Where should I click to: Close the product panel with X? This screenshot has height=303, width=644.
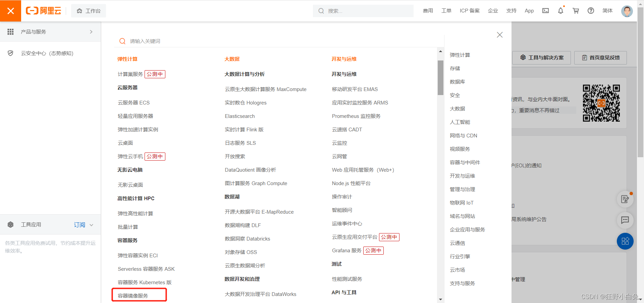(500, 35)
